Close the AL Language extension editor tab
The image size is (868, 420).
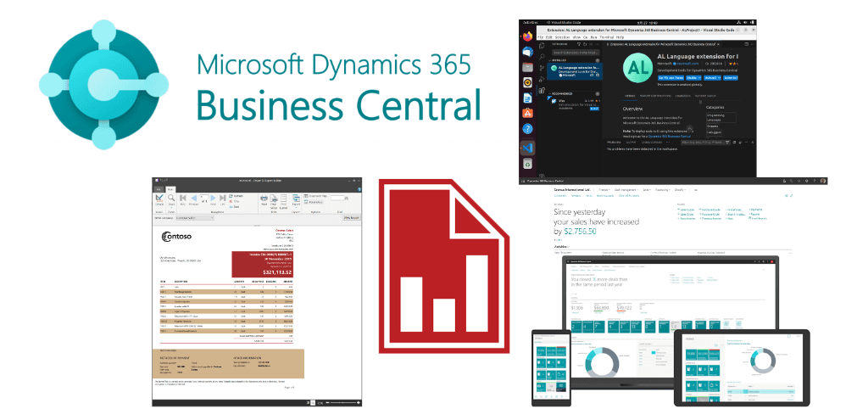pyautogui.click(x=718, y=44)
